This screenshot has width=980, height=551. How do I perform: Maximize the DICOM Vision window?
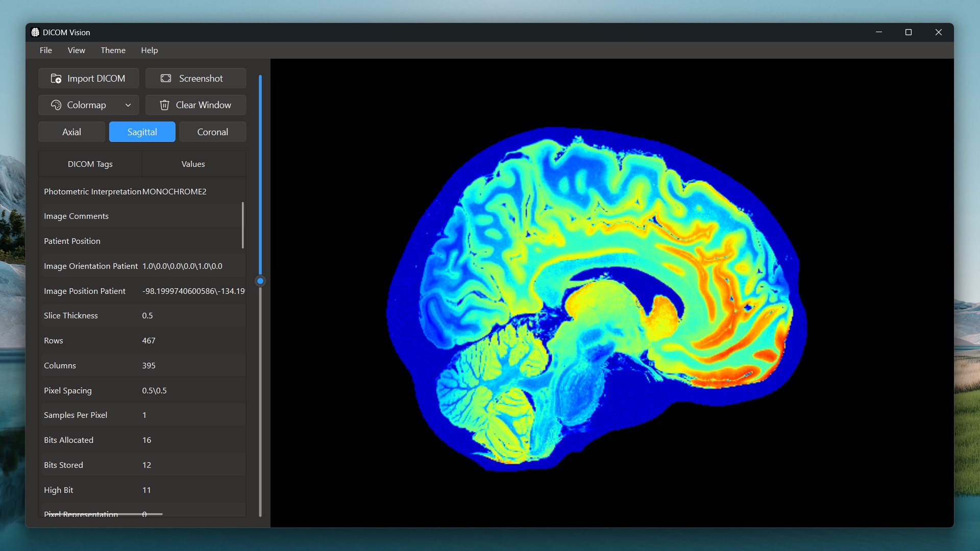pyautogui.click(x=909, y=32)
